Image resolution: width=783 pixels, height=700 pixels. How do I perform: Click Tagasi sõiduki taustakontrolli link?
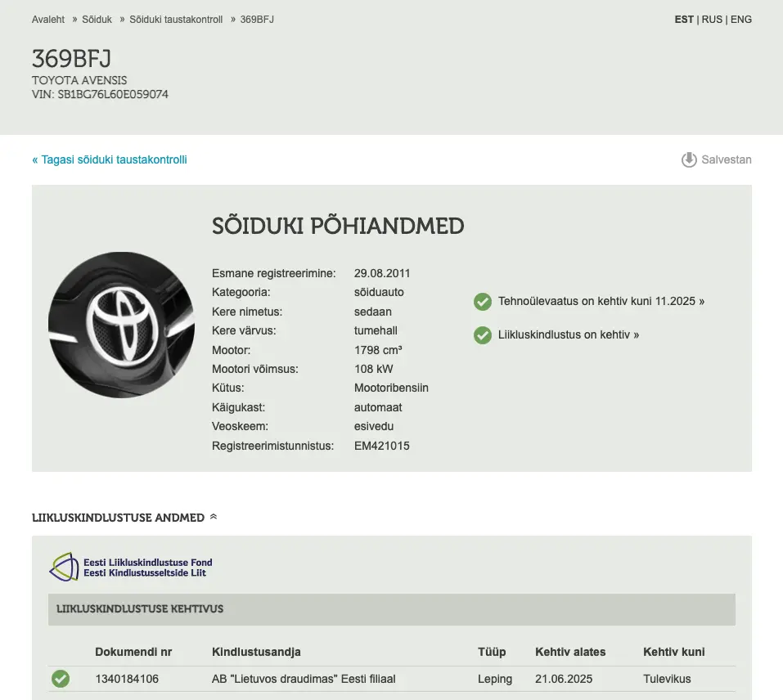click(x=110, y=159)
